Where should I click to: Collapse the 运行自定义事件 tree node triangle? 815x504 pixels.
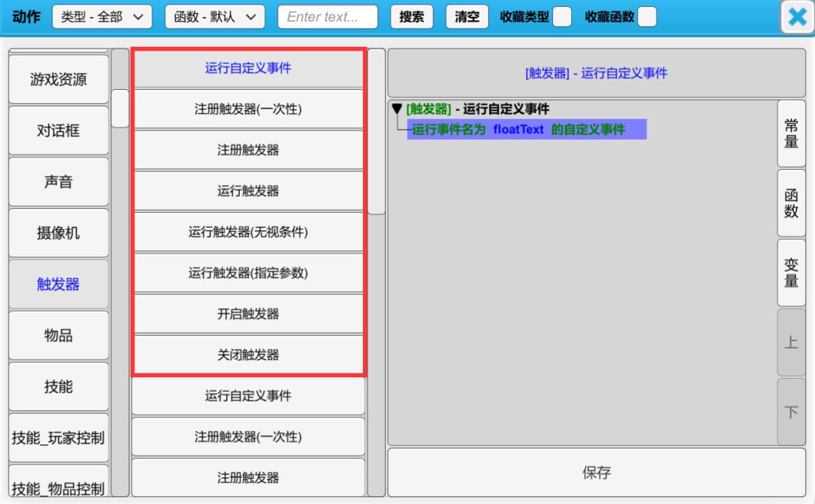tap(397, 109)
